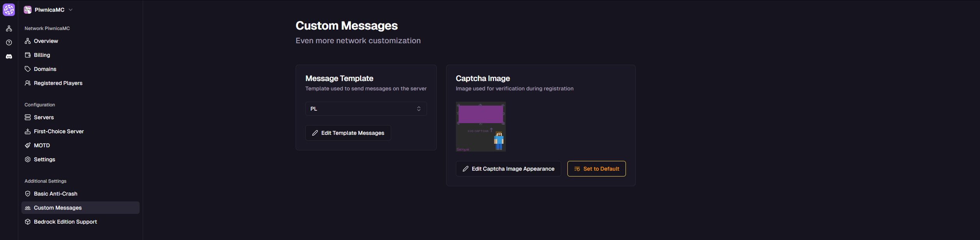This screenshot has width=980, height=240.
Task: Expand the PiwnicaMC network switcher chevron
Action: tap(71, 10)
